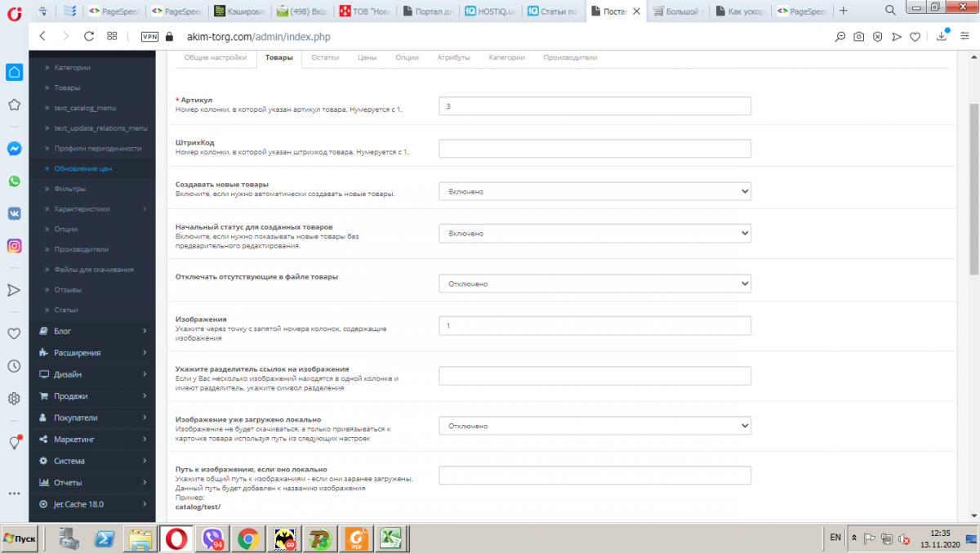Expand Покупатели menu in admin sidebar
The height and width of the screenshot is (554, 980).
pos(92,418)
